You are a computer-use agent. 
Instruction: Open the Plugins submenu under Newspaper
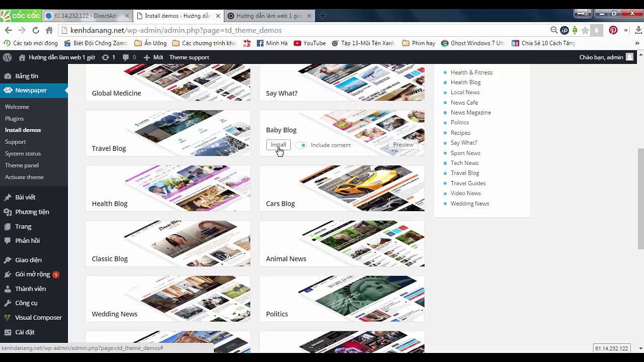pyautogui.click(x=14, y=119)
